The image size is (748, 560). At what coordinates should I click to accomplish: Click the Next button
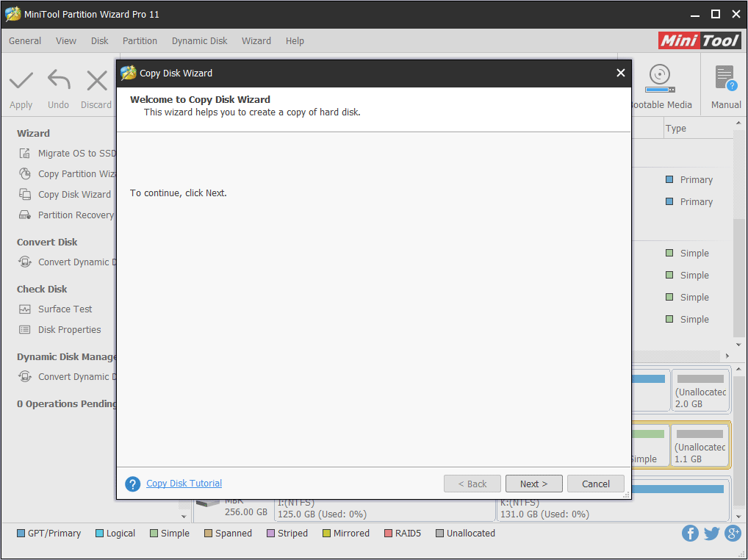[533, 484]
